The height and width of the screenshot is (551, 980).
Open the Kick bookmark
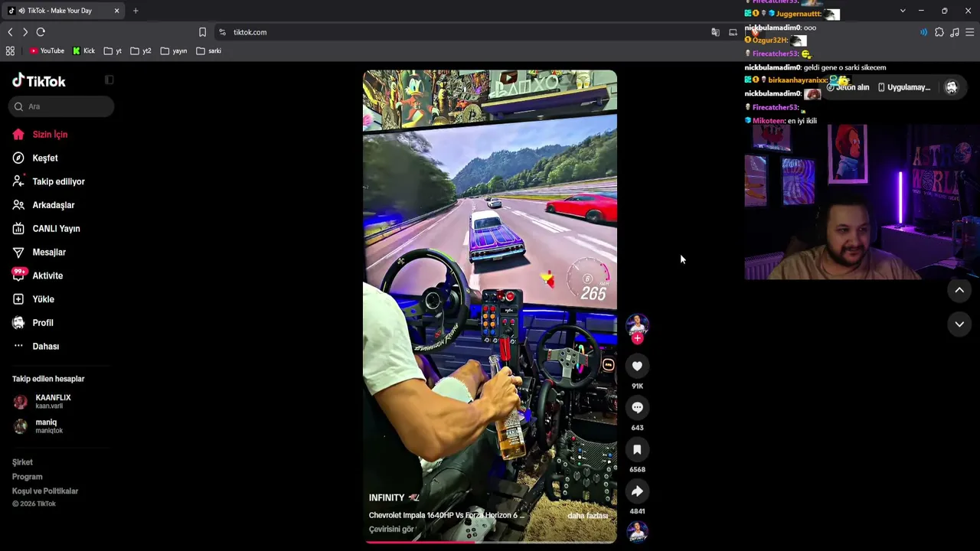(x=83, y=51)
